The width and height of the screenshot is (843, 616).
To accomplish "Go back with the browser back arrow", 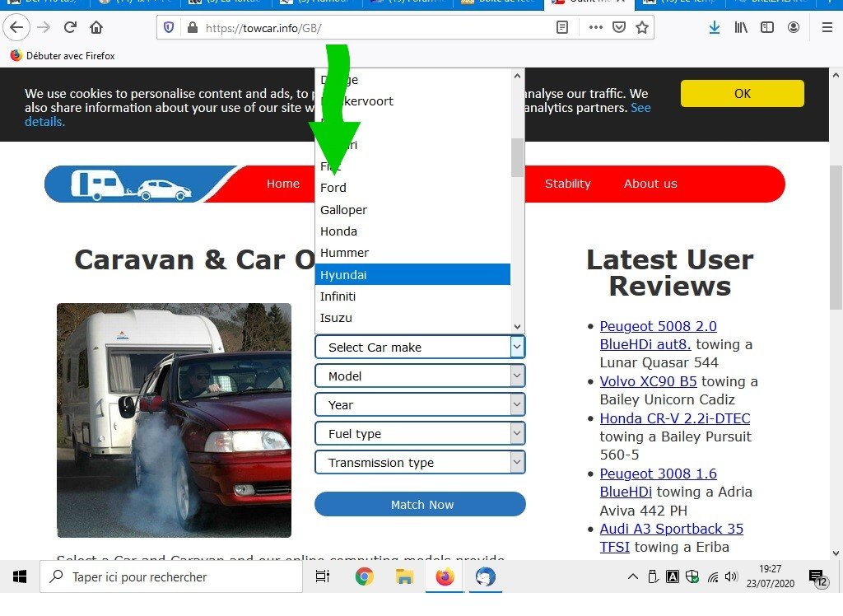I will click(x=16, y=27).
